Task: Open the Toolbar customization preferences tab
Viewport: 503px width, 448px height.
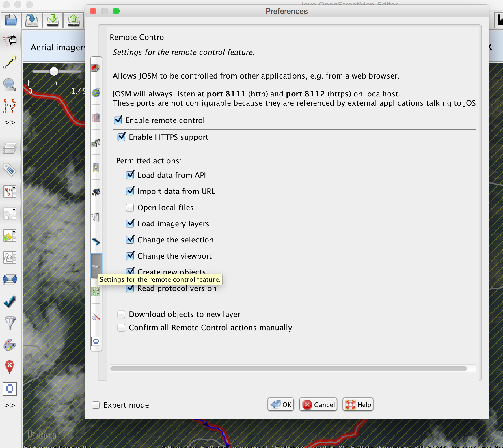Action: [x=96, y=167]
